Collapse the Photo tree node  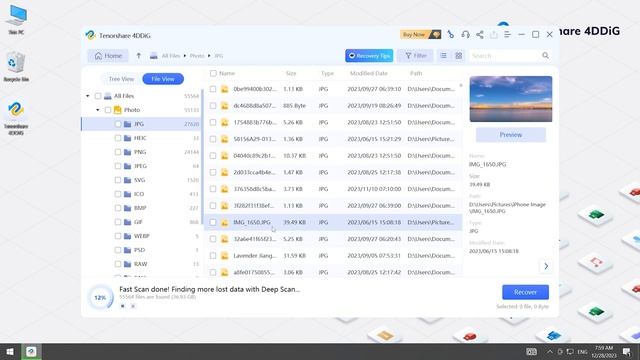[x=98, y=110]
